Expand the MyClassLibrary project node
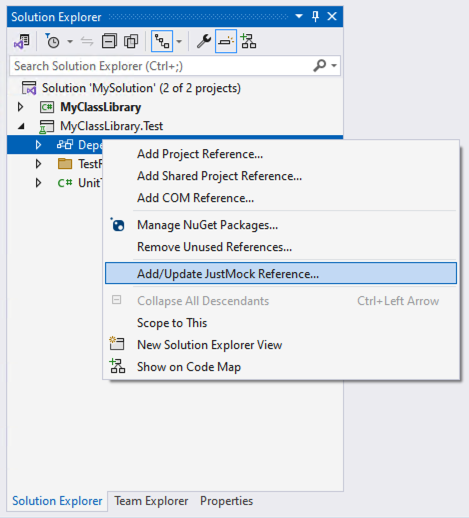469x518 pixels. point(21,107)
